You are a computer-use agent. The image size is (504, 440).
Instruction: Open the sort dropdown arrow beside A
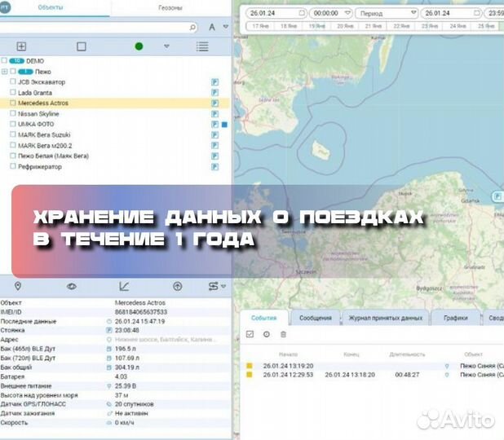click(x=226, y=26)
